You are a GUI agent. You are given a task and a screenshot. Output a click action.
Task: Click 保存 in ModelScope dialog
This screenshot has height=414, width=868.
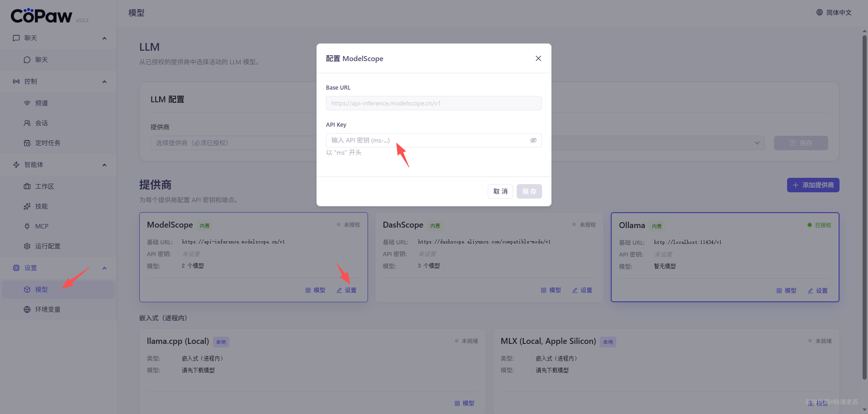[529, 191]
